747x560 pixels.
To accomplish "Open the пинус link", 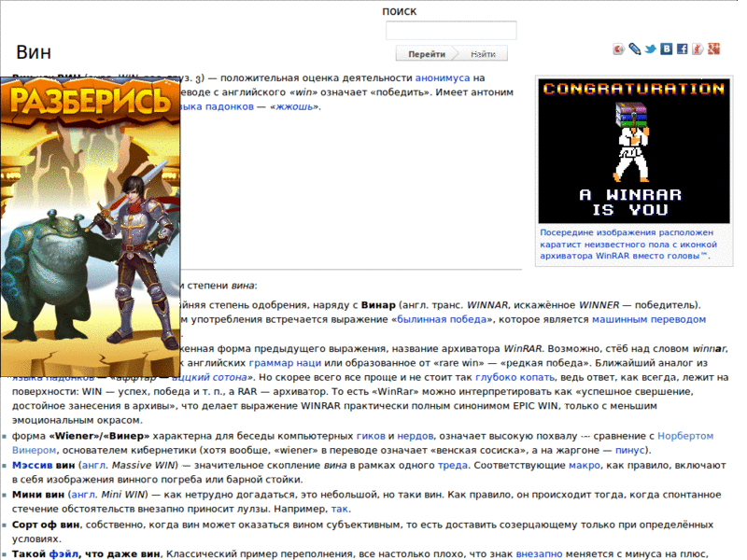I will click(629, 450).
